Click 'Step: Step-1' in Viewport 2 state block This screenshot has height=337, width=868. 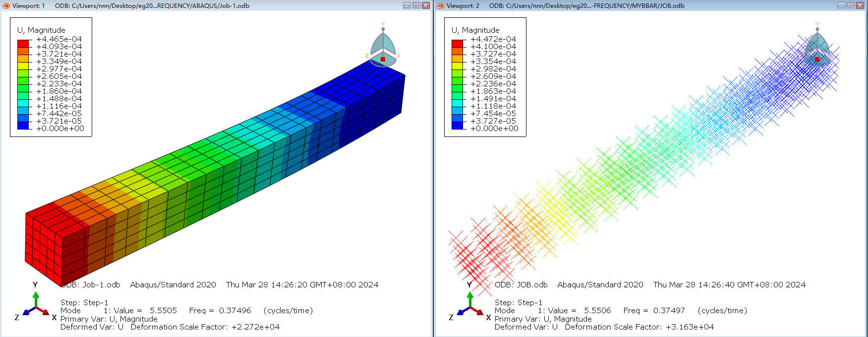[519, 303]
